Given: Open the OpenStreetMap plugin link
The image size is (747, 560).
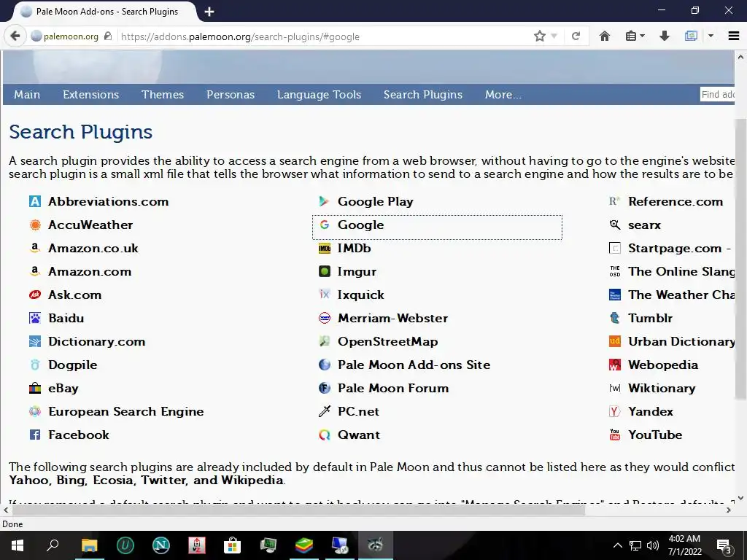Looking at the screenshot, I should [x=388, y=341].
